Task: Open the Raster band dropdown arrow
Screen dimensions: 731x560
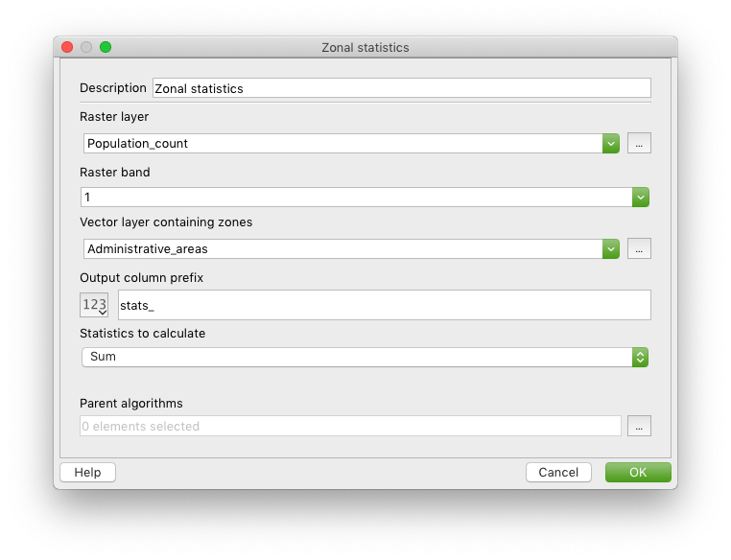Action: coord(641,198)
